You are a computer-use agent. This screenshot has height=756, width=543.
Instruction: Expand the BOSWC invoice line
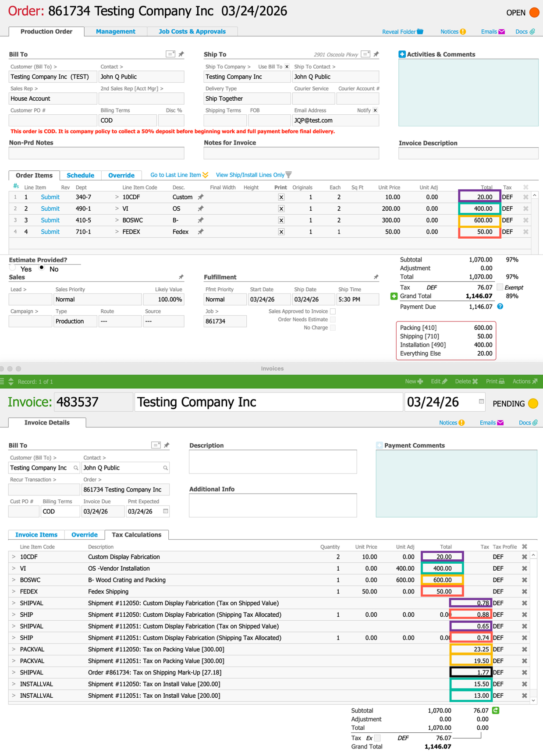(x=14, y=580)
